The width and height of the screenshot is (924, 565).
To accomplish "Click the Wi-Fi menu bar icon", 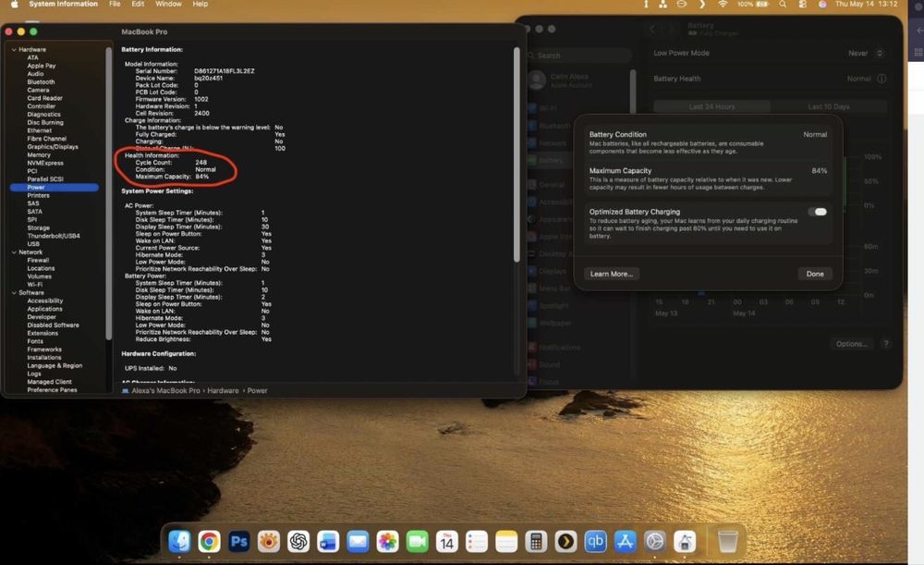I will (x=723, y=4).
